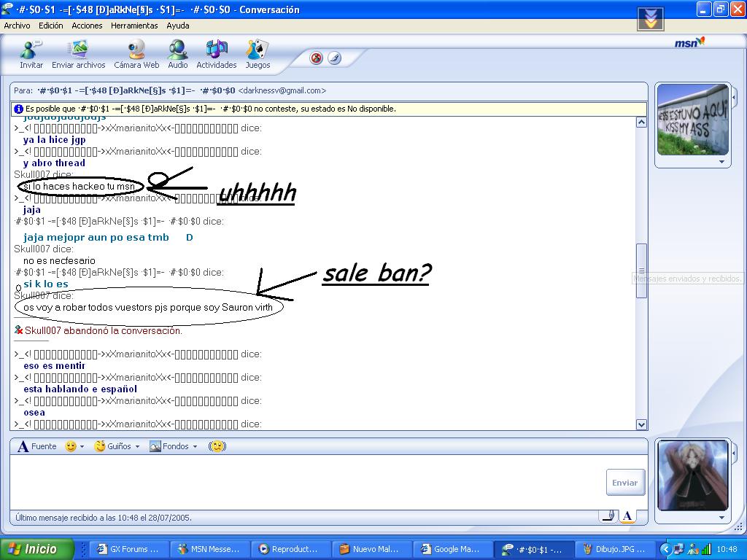Click the message "si k lo es"
This screenshot has width=747, height=560.
click(46, 284)
